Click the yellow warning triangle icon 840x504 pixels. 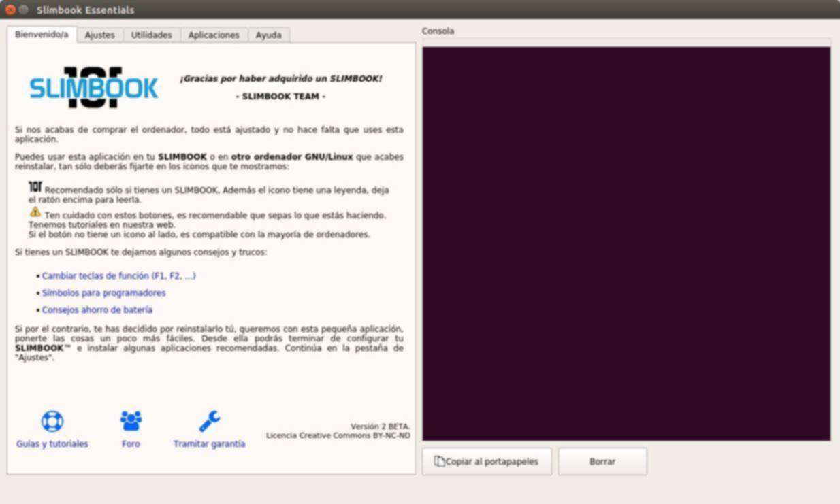coord(35,212)
